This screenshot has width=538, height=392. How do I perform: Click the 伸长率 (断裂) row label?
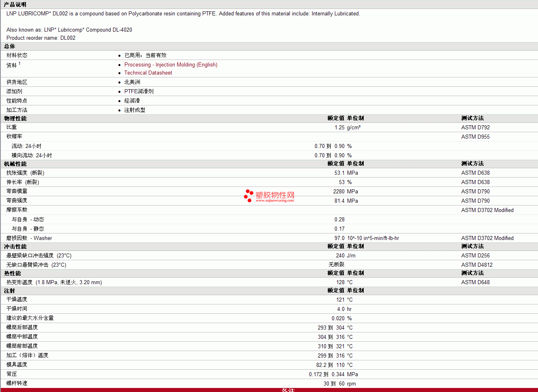click(23, 182)
